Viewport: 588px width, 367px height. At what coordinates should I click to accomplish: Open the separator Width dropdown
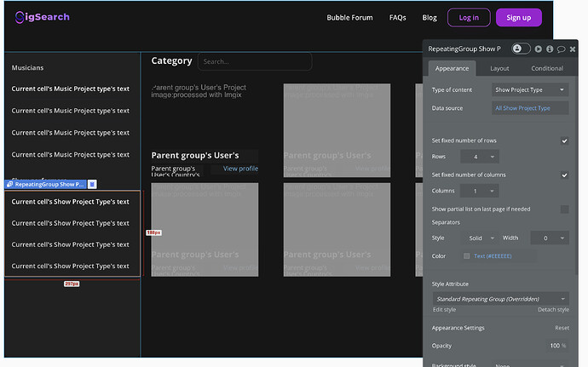coord(550,238)
